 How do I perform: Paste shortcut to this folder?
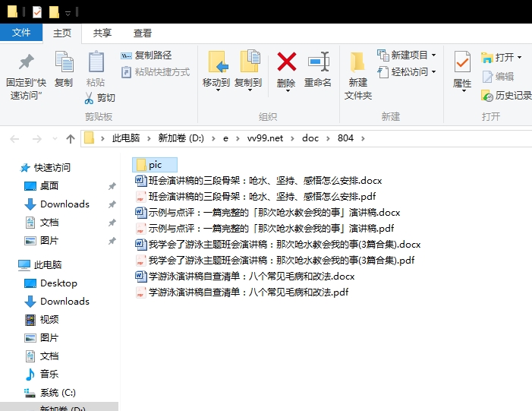pos(156,72)
